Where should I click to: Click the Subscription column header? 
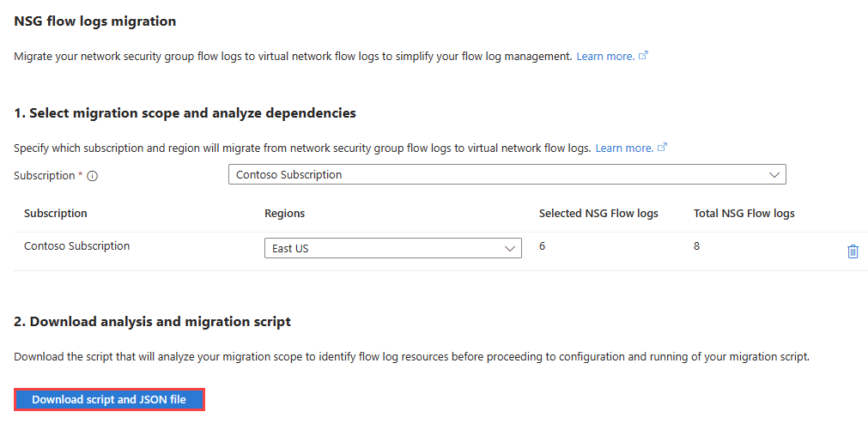point(55,213)
